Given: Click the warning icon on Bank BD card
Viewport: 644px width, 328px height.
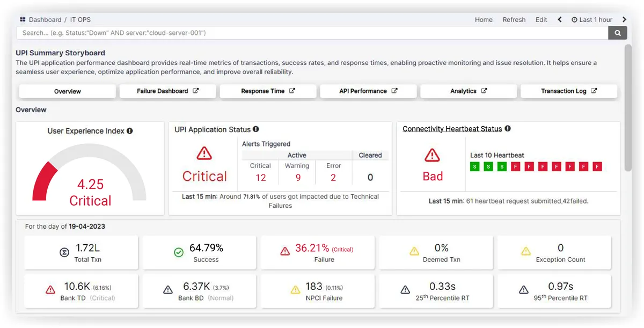Looking at the screenshot, I should point(167,290).
